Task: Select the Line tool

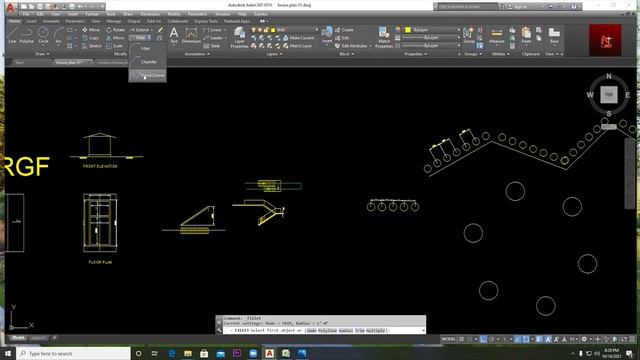Action: point(12,35)
